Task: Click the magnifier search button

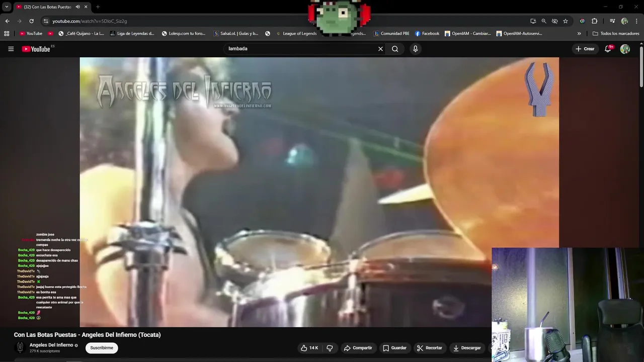Action: point(395,49)
